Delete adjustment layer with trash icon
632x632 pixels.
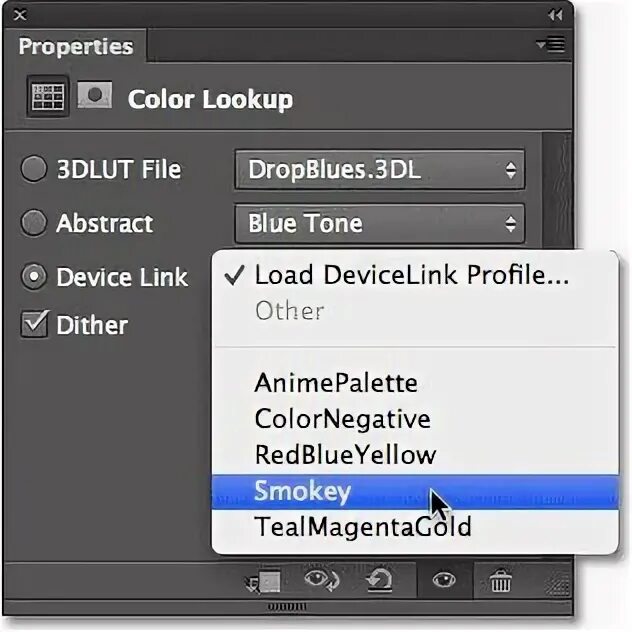click(500, 580)
